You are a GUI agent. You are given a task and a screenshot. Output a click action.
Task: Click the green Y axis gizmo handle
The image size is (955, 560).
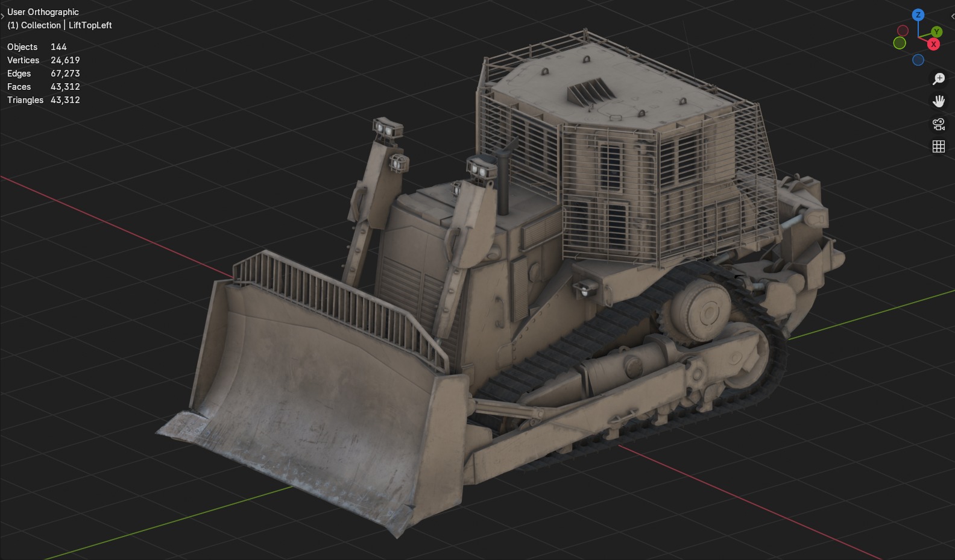[936, 31]
